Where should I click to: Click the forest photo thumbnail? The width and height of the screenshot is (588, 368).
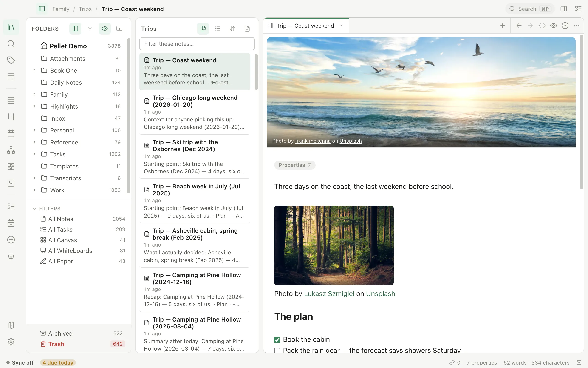tap(334, 245)
